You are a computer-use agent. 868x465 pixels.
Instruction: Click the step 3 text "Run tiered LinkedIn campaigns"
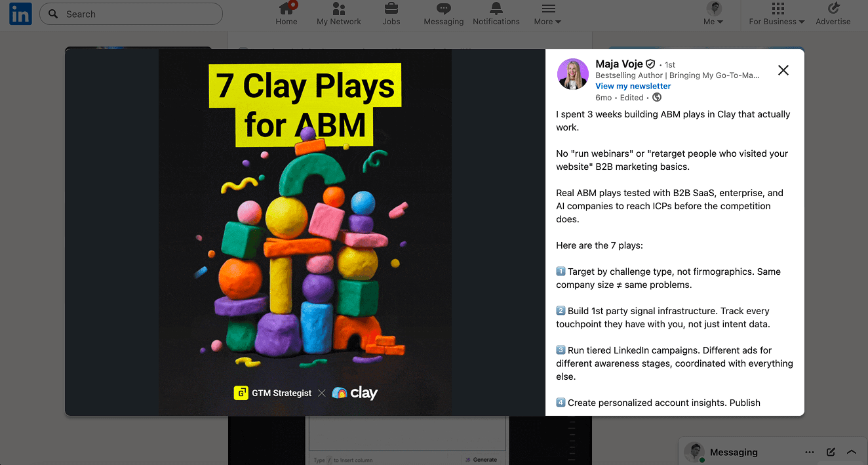(x=635, y=350)
